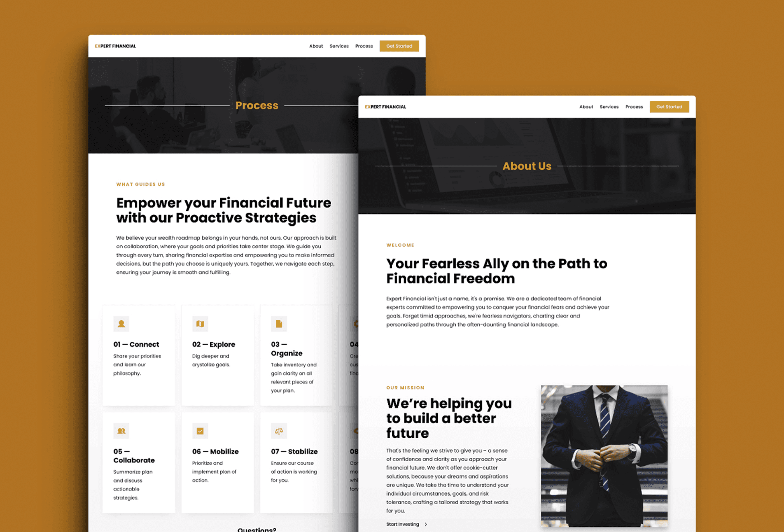Click the About navigation menu item
The width and height of the screenshot is (784, 532).
(x=585, y=107)
